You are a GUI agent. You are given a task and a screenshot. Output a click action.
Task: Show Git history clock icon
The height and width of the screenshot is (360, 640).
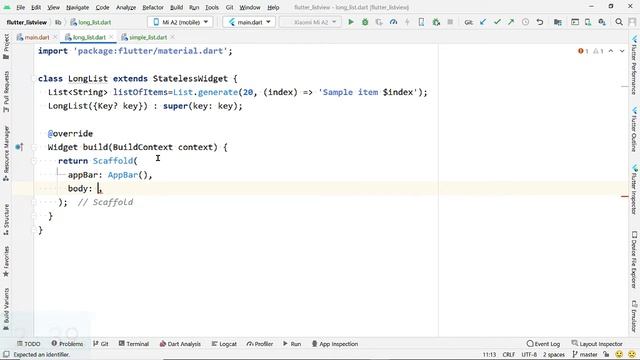[x=525, y=22]
